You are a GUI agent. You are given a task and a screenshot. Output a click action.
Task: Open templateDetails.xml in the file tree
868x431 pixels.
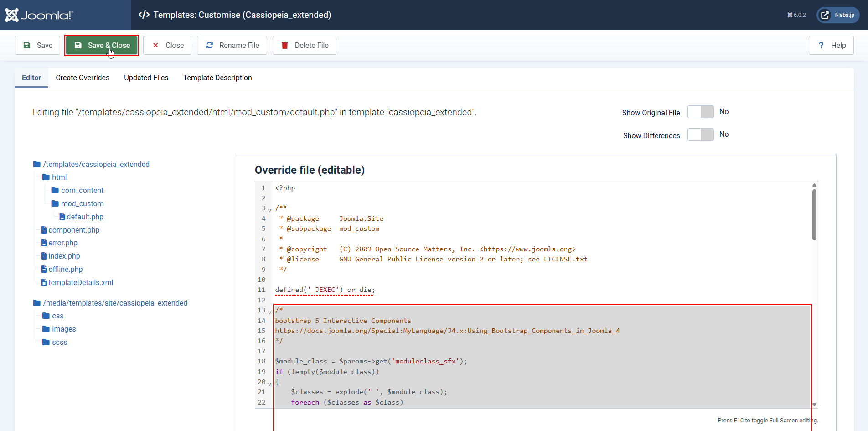(81, 283)
